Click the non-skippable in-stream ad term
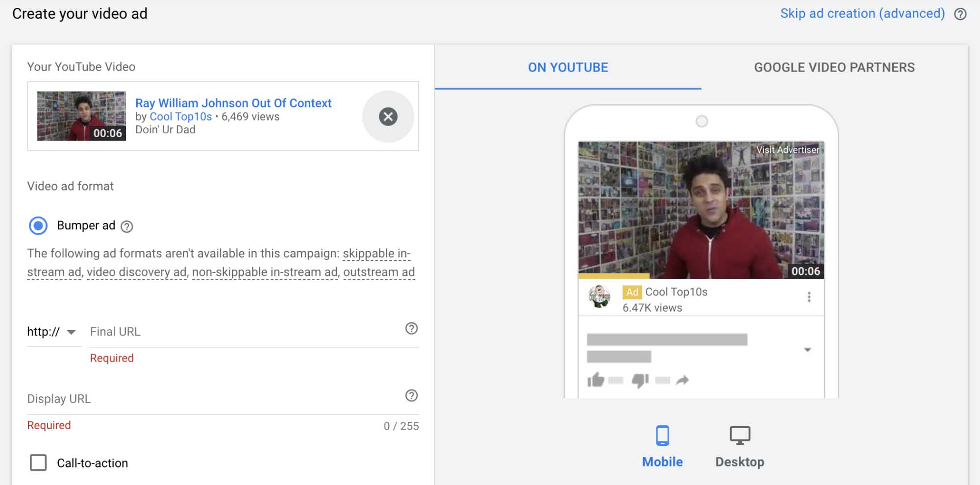The height and width of the screenshot is (485, 980). (x=265, y=272)
